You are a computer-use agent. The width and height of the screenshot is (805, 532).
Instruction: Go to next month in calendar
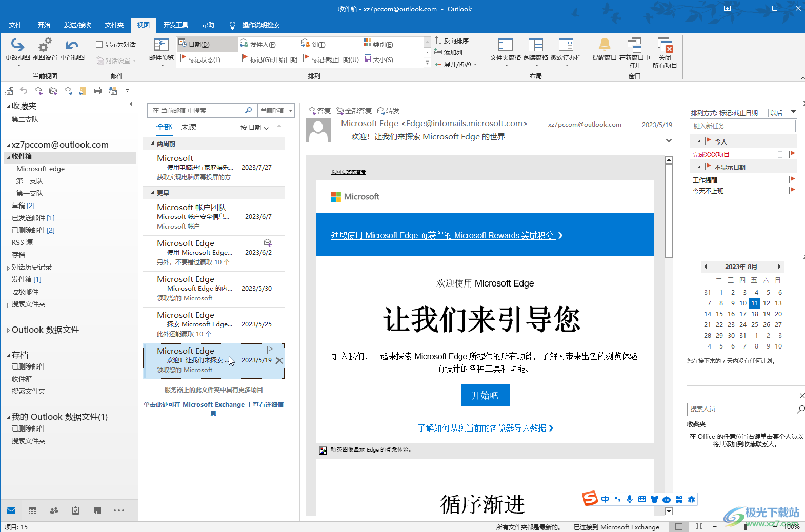point(779,267)
